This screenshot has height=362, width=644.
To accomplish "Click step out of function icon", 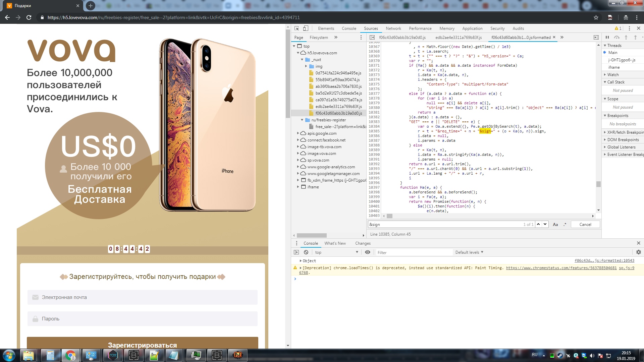I will (635, 38).
